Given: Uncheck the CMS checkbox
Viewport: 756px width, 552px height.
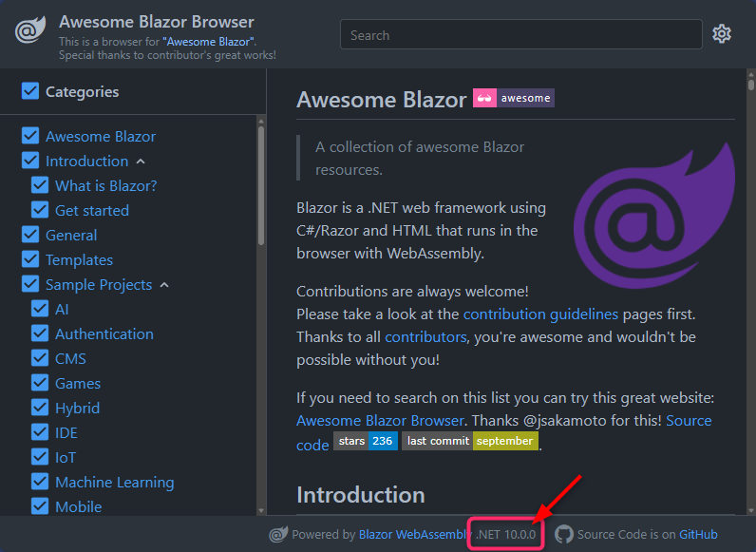Looking at the screenshot, I should pyautogui.click(x=40, y=358).
